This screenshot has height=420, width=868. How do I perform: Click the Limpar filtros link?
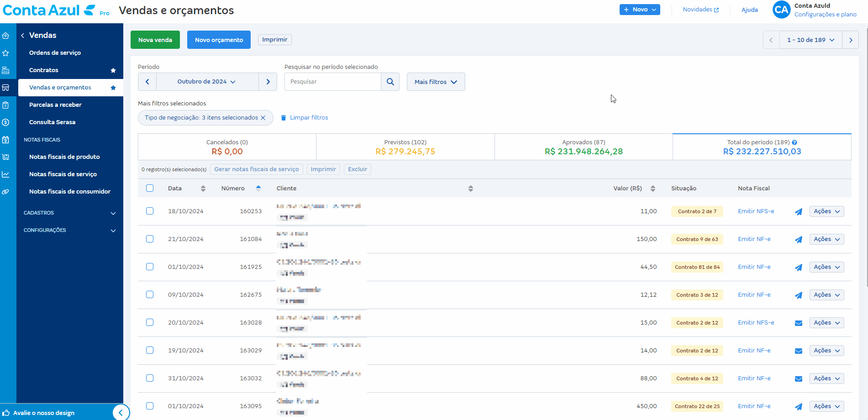click(309, 118)
